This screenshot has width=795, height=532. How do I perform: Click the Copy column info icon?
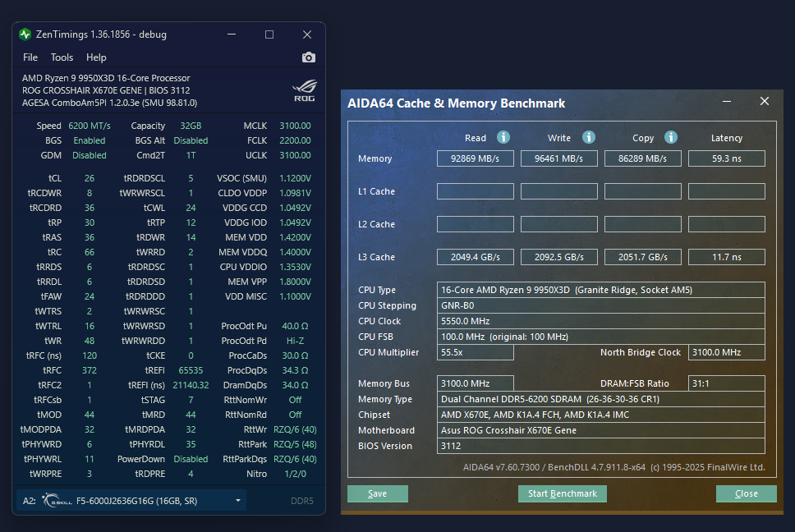[671, 137]
